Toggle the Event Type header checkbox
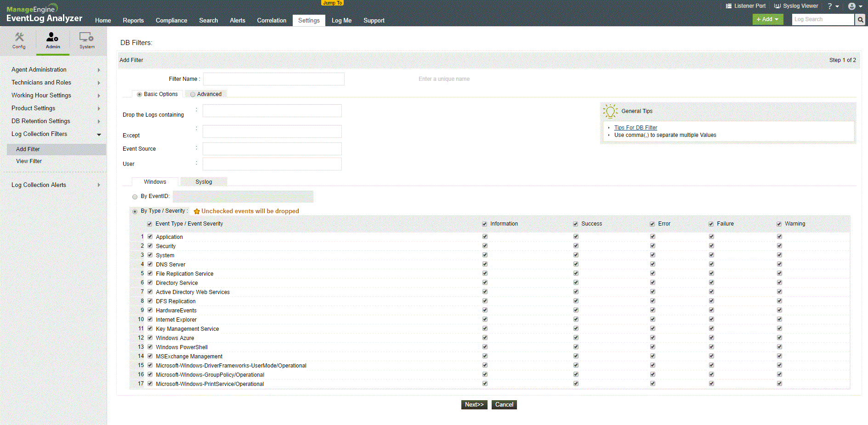This screenshot has height=425, width=868. (149, 223)
